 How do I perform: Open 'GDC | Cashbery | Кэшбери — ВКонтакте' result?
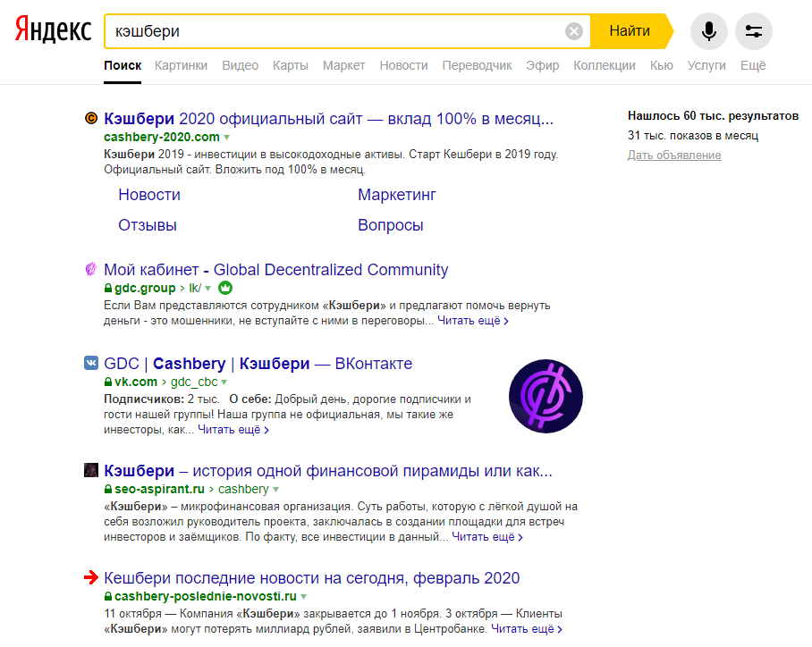click(x=258, y=364)
